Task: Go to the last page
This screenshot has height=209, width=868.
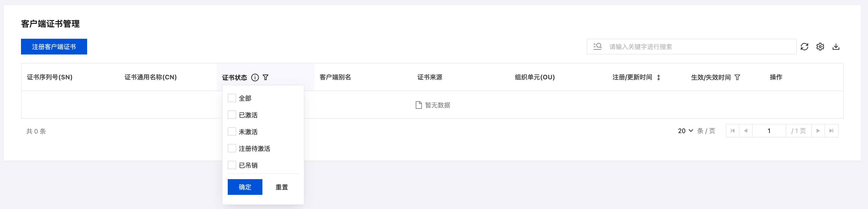Action: click(831, 131)
